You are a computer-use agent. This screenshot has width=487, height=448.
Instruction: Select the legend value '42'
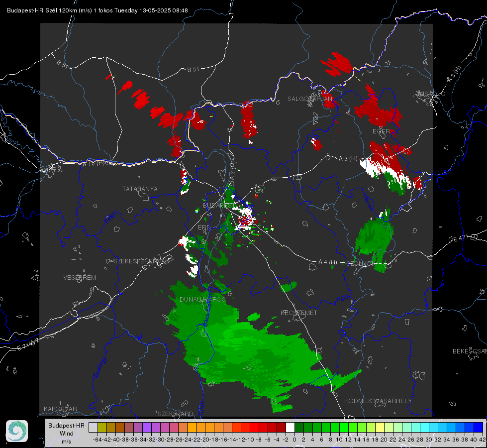pyautogui.click(x=483, y=440)
